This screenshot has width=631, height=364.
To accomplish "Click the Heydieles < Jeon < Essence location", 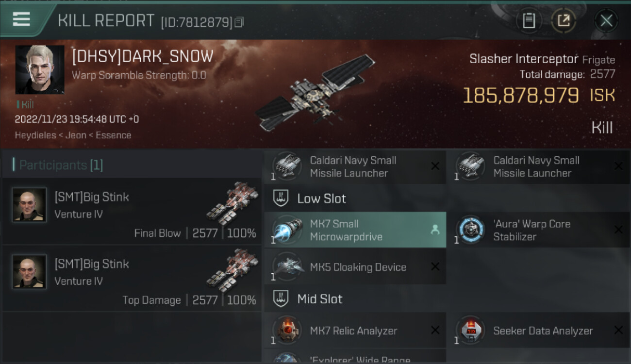I will tap(73, 135).
